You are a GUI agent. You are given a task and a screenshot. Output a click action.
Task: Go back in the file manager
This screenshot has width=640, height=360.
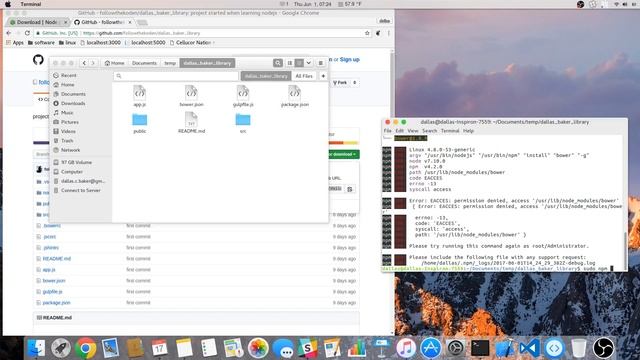(x=84, y=63)
